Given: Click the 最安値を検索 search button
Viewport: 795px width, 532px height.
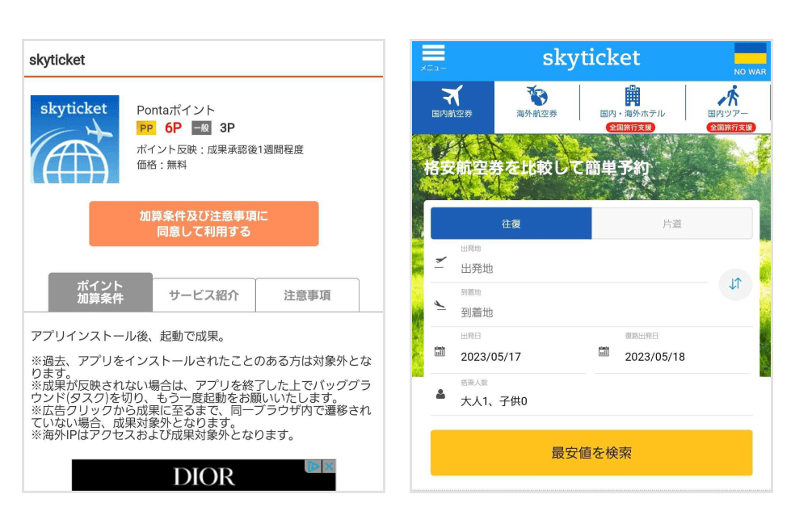Looking at the screenshot, I should (591, 453).
